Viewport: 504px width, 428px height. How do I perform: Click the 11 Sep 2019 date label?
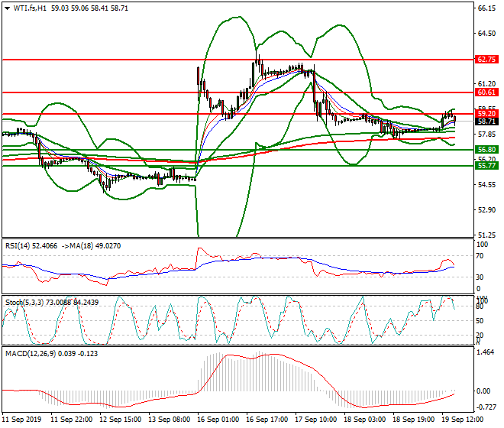point(22,420)
